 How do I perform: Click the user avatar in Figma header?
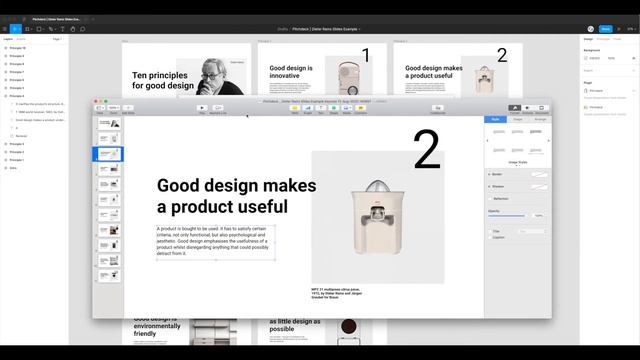click(x=591, y=29)
